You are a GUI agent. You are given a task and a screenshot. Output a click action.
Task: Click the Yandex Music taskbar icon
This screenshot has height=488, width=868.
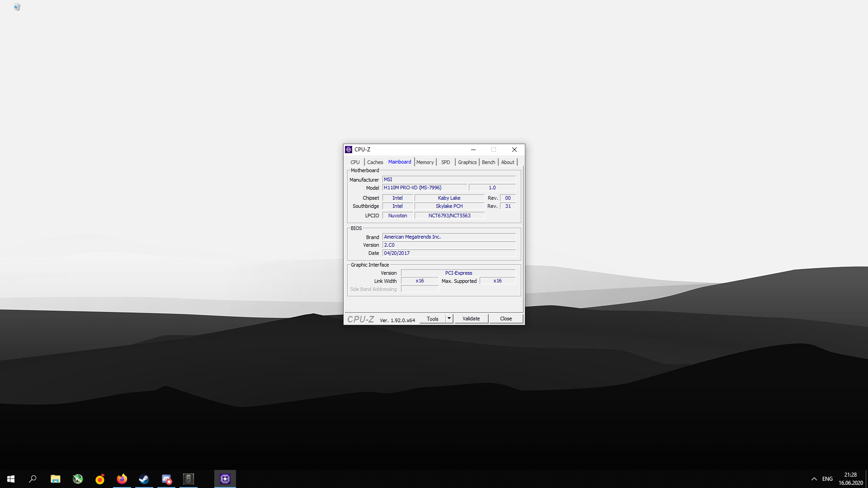point(100,479)
